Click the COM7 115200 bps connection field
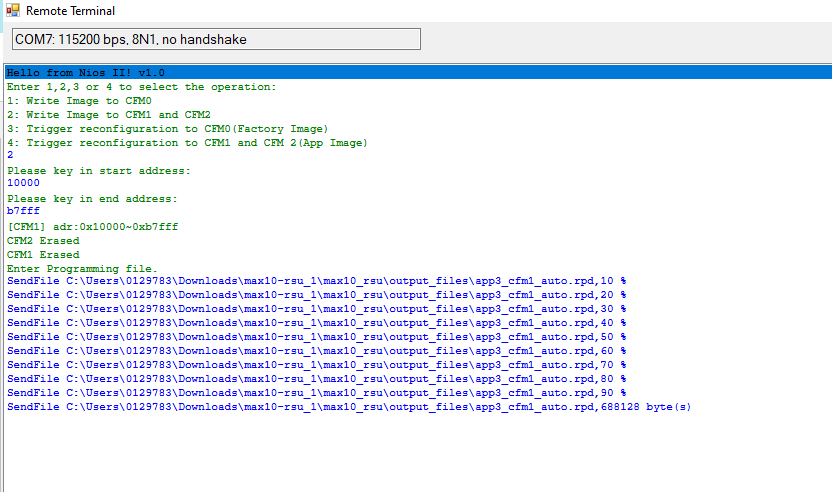 [x=214, y=39]
